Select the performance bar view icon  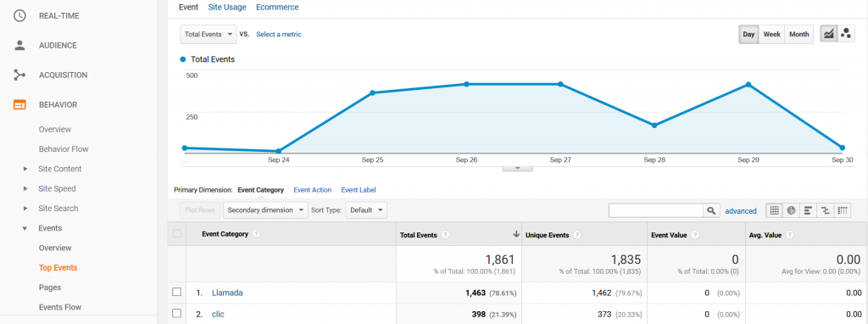808,210
